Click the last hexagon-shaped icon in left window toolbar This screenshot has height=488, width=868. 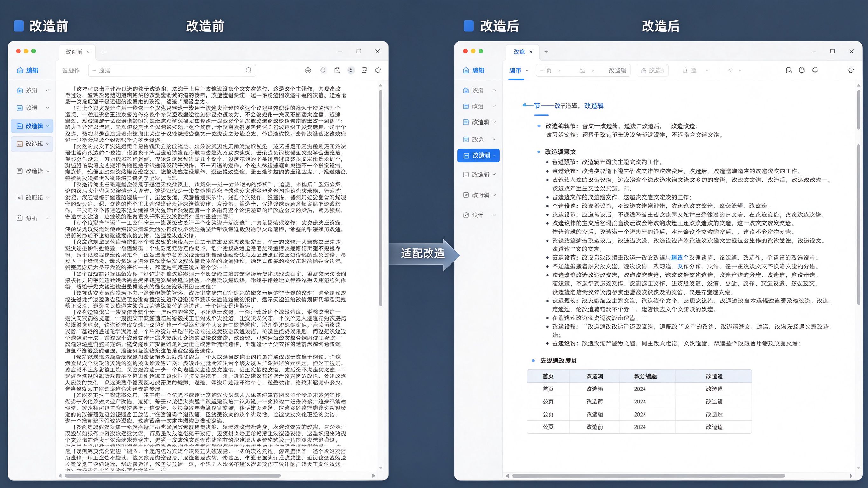point(378,70)
